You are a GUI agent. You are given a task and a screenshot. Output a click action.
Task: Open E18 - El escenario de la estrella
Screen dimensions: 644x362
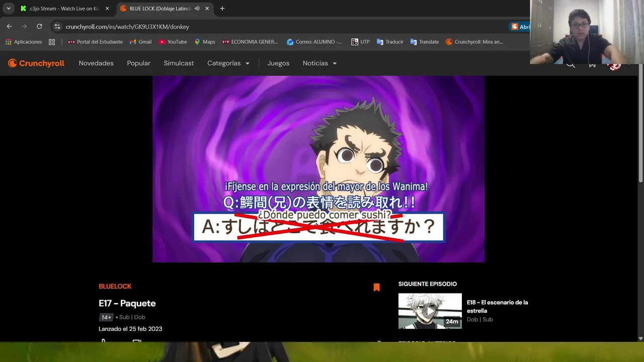click(497, 306)
